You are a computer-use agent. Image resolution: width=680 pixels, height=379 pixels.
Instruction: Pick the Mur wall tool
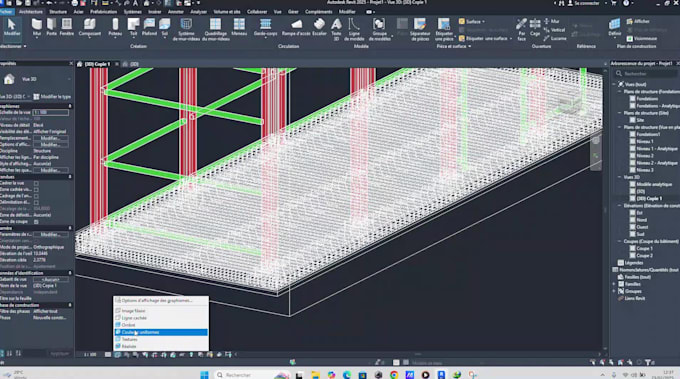37,27
